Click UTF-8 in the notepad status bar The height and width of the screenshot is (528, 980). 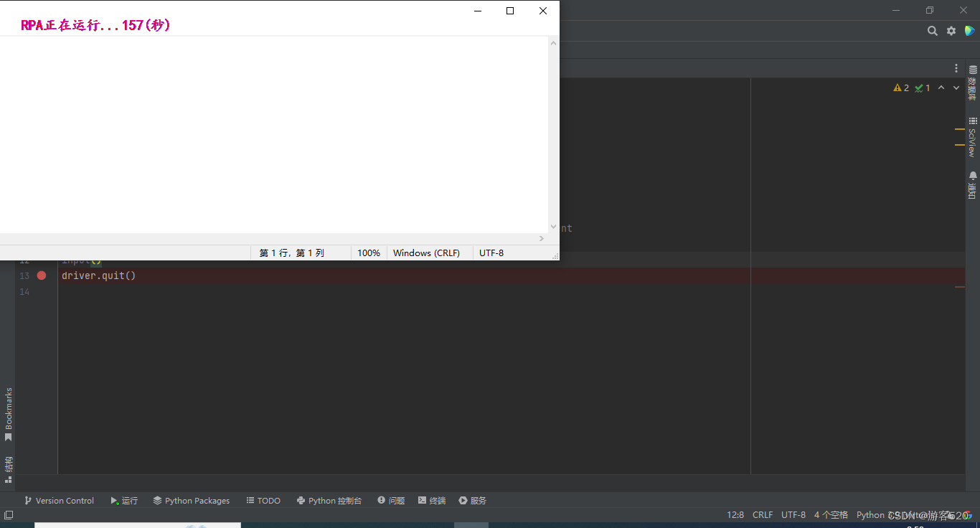491,253
